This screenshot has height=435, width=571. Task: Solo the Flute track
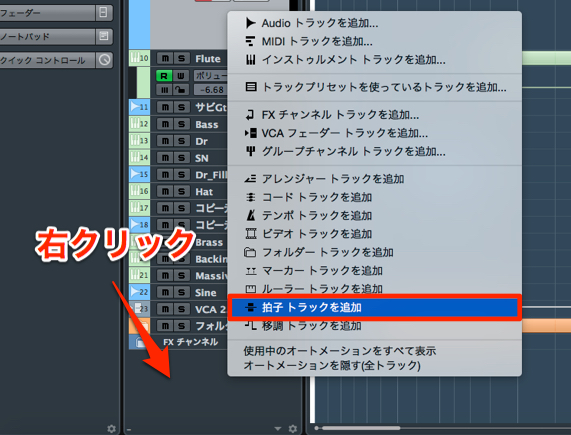pyautogui.click(x=181, y=58)
